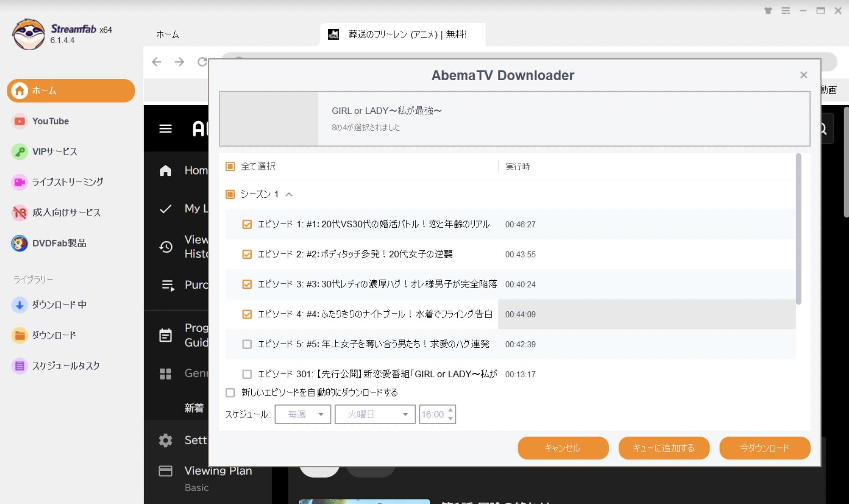
Task: Click the StreamFab sloth logo
Action: (28, 34)
